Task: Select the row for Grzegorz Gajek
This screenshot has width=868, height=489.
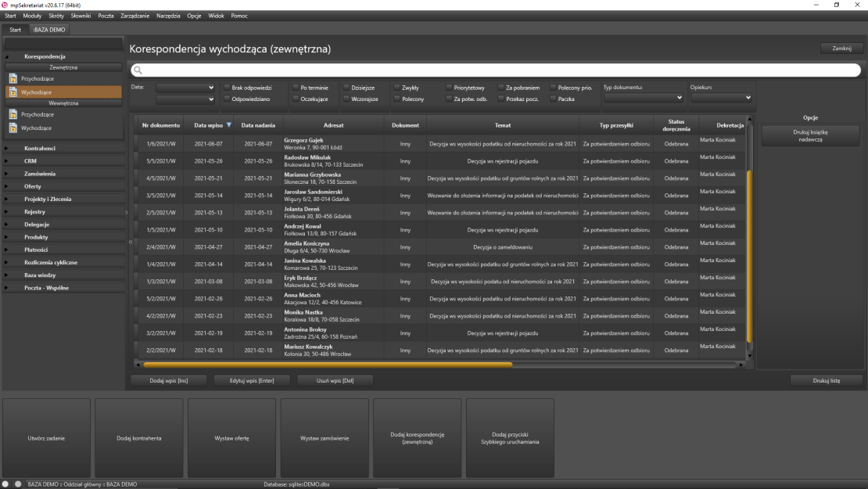Action: (x=440, y=144)
